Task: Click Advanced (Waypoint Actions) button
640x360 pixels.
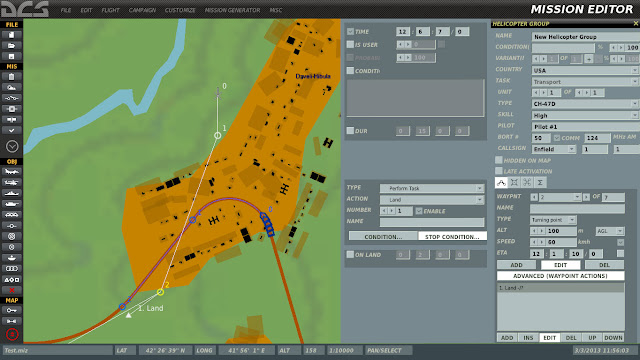Action: point(560,276)
